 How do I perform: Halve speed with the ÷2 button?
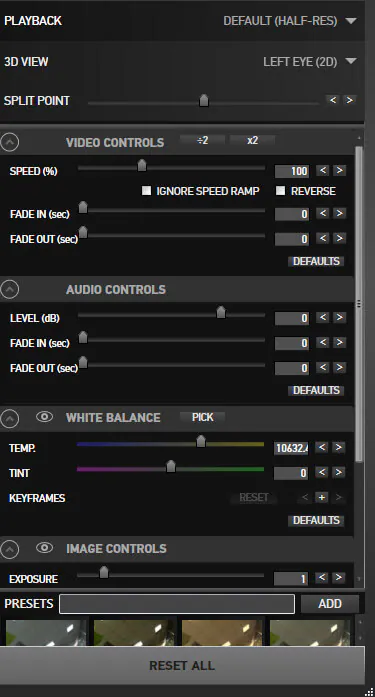[202, 140]
